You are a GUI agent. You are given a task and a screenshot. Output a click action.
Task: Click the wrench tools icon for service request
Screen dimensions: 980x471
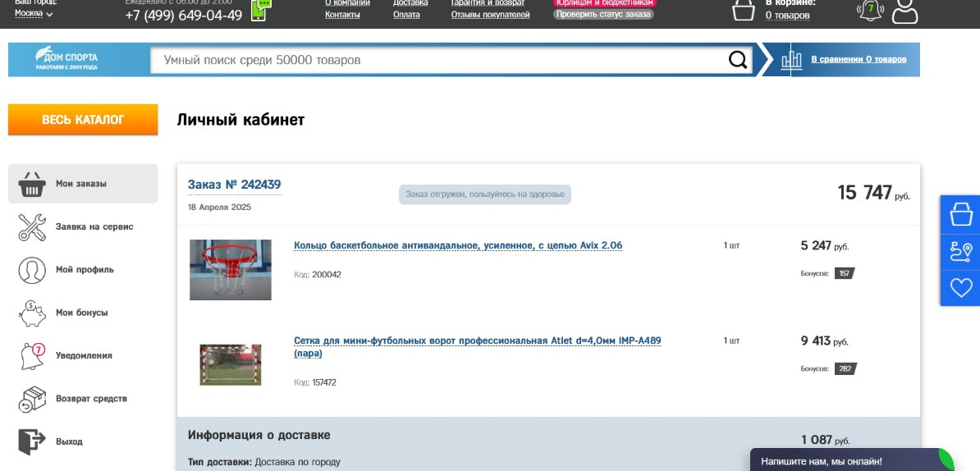(32, 227)
